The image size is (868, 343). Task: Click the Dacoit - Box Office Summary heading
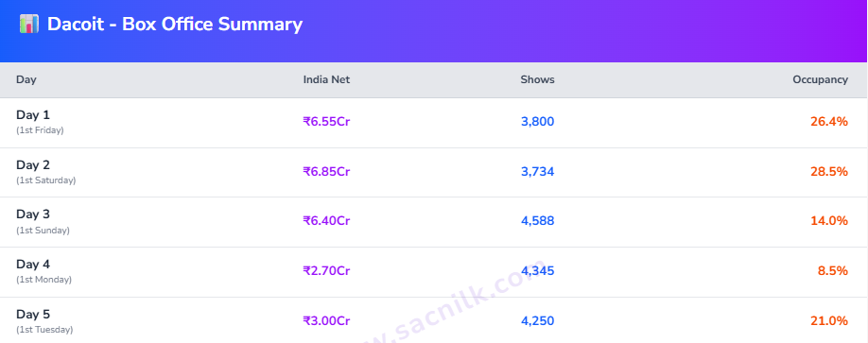[x=175, y=25]
